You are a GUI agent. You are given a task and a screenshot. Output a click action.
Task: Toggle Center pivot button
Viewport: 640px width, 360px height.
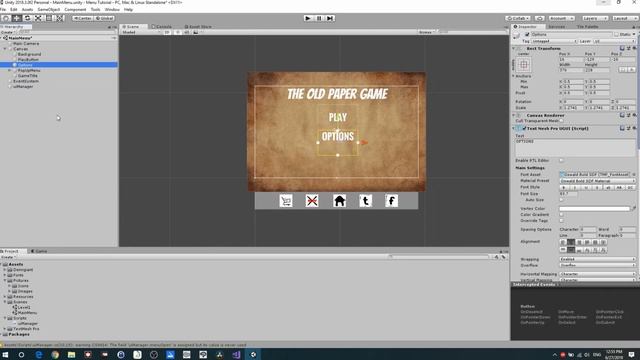tap(82, 18)
